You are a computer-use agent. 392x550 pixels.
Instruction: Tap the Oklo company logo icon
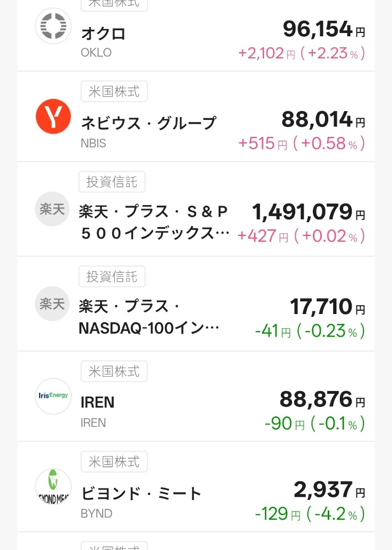click(x=53, y=26)
